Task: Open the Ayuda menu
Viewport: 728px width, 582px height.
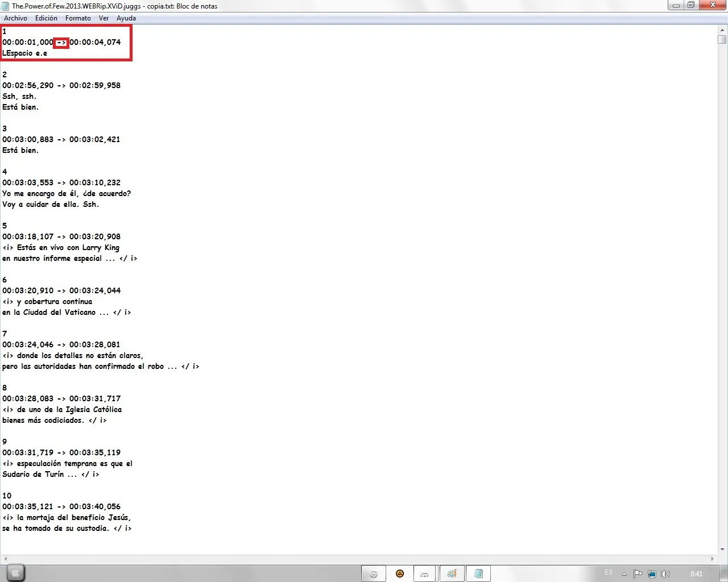Action: pos(126,18)
